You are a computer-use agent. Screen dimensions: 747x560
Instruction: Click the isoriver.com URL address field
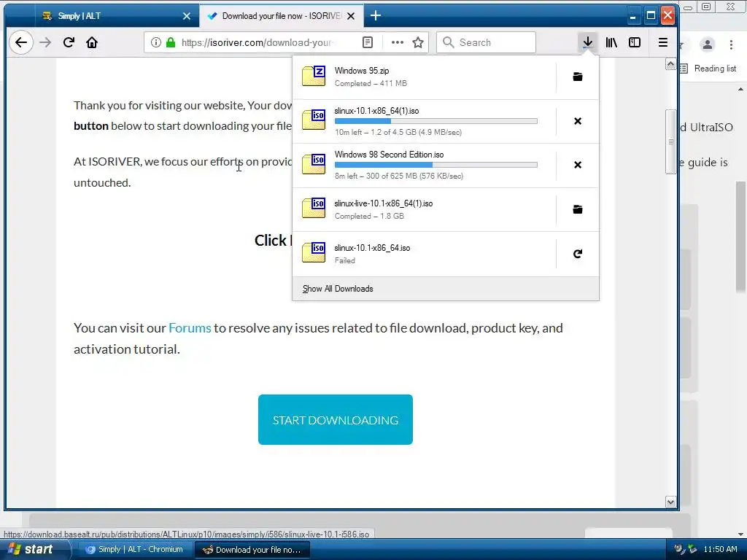(256, 42)
